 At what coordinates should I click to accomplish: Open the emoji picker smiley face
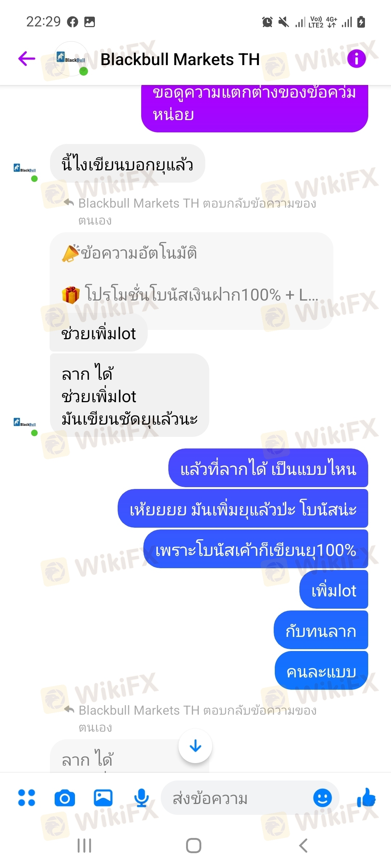pos(322,797)
